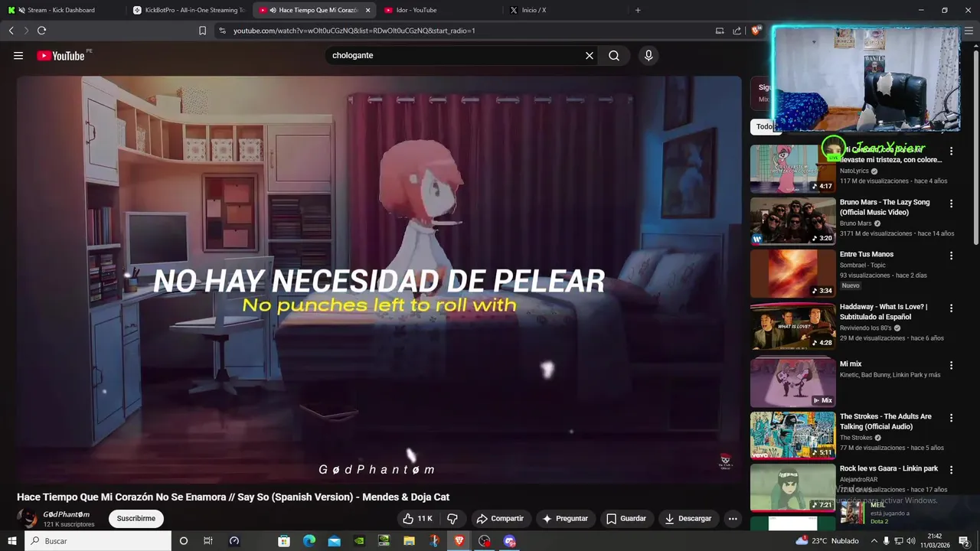
Task: Open the GødPhantøm channel name
Action: click(x=67, y=514)
